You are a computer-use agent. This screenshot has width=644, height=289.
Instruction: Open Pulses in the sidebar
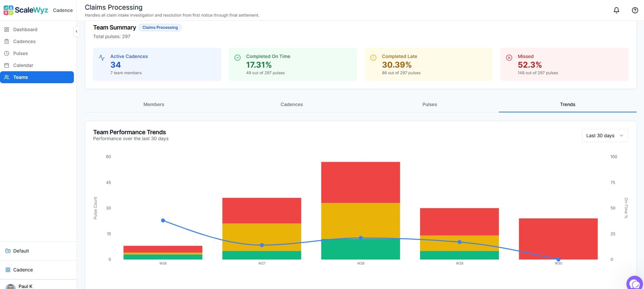(21, 53)
